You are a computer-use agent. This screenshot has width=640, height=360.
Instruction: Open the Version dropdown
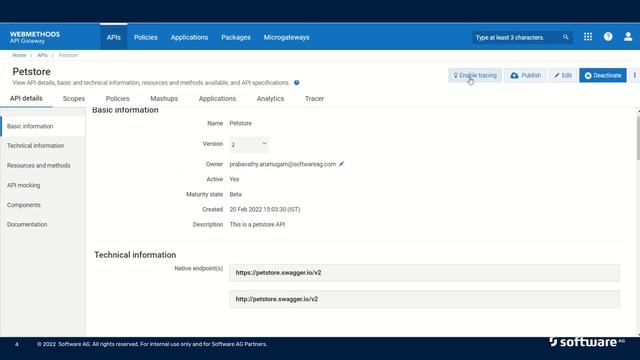(x=249, y=144)
